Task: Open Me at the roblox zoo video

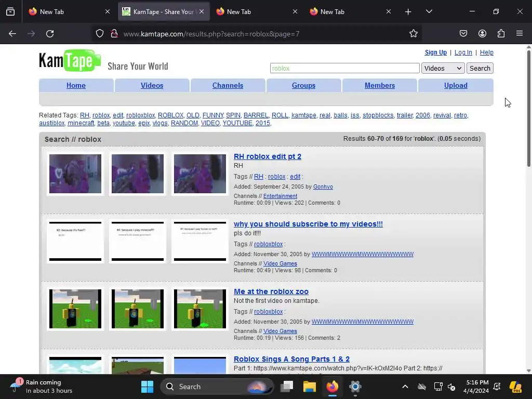Action: tap(271, 291)
